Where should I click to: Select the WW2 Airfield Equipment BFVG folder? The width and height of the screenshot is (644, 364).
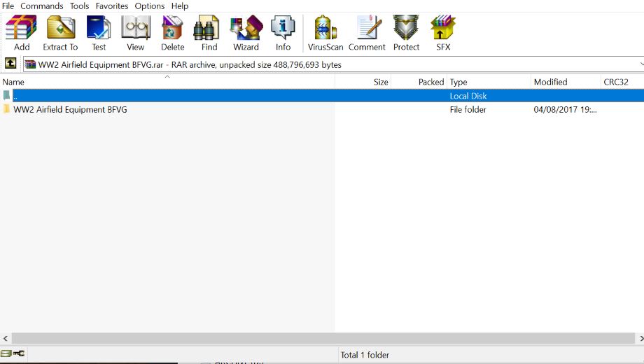(x=70, y=110)
